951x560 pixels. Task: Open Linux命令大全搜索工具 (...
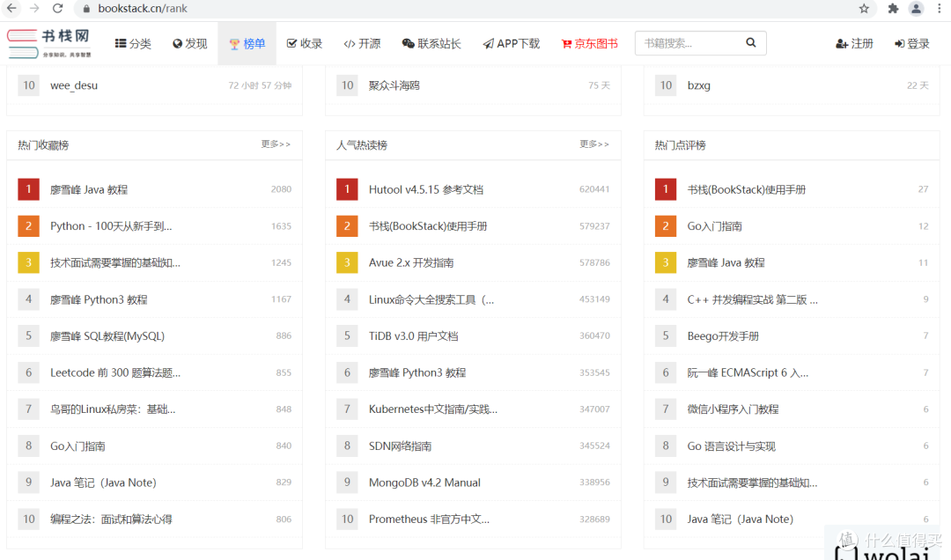click(x=431, y=299)
